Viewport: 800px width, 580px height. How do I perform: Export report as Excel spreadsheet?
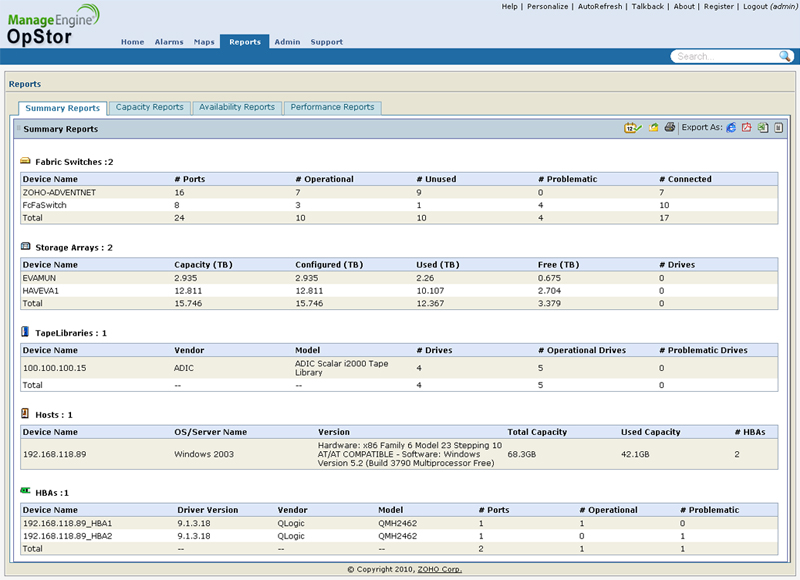tap(762, 128)
